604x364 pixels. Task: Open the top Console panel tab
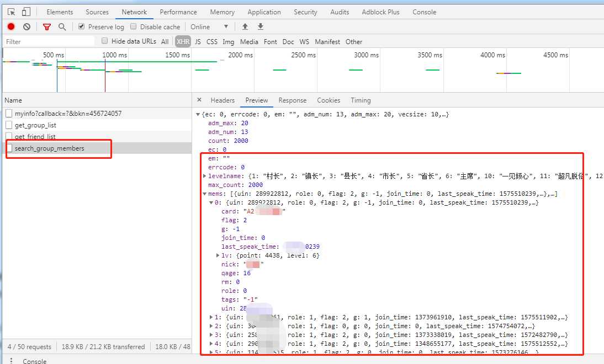(x=425, y=12)
